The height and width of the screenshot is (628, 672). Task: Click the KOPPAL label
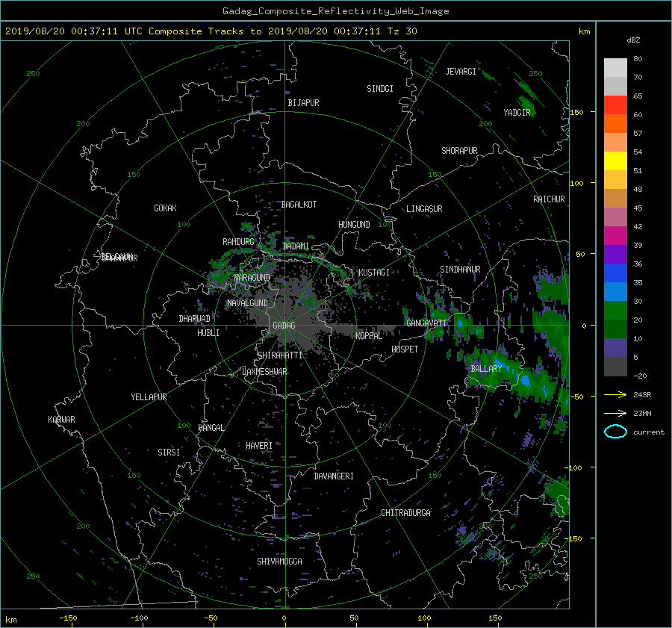click(x=369, y=336)
